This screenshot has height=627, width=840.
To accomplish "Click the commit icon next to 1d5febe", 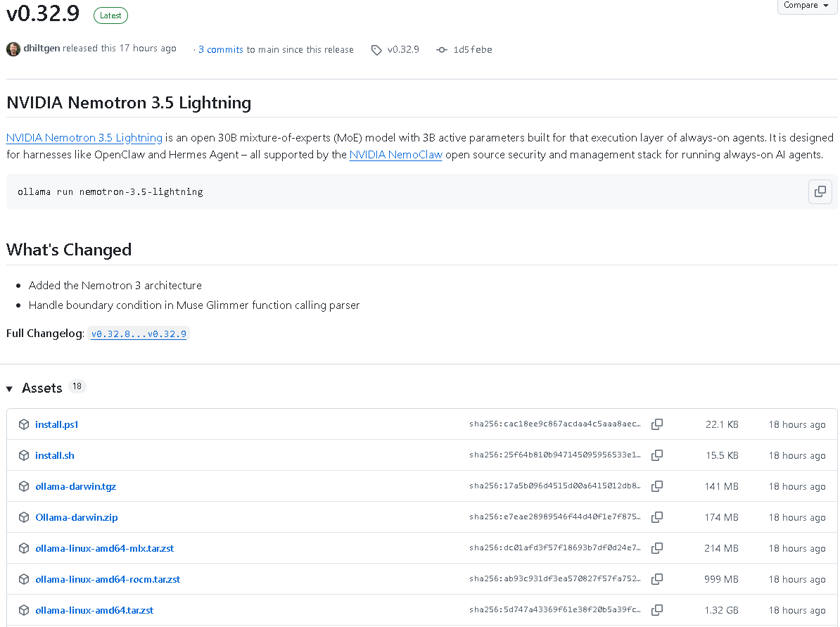I will (x=441, y=50).
